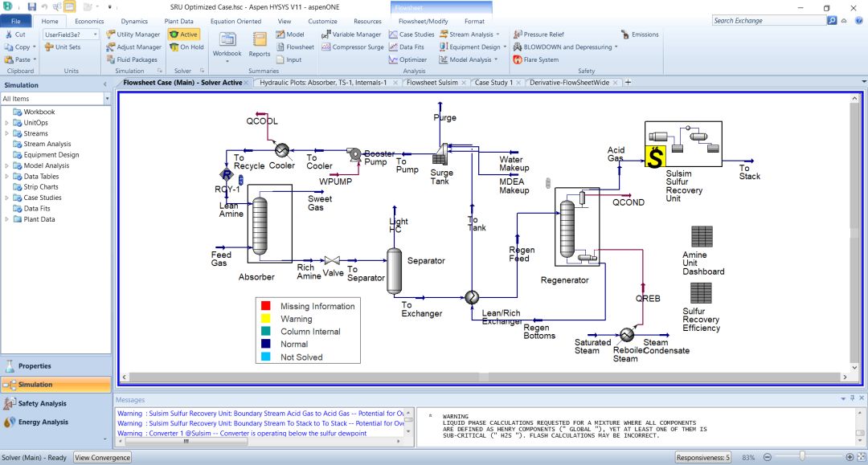Click the Search Exchange magnifier icon
Image resolution: width=868 pixels, height=465 pixels.
pos(832,20)
